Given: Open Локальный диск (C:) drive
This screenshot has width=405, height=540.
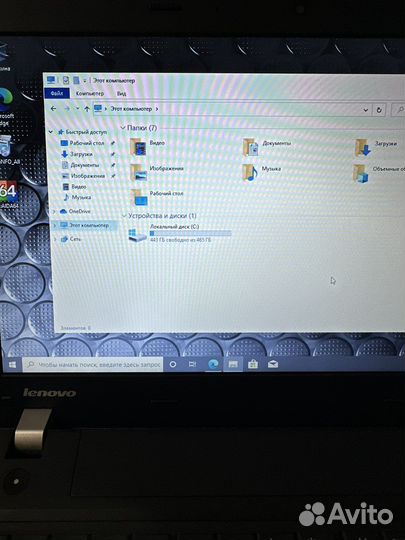Looking at the screenshot, I should point(180,233).
